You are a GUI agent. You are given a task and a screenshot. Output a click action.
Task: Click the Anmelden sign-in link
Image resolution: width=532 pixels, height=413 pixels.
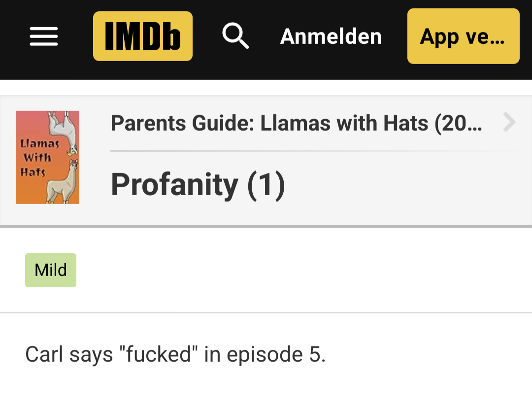pyautogui.click(x=331, y=36)
